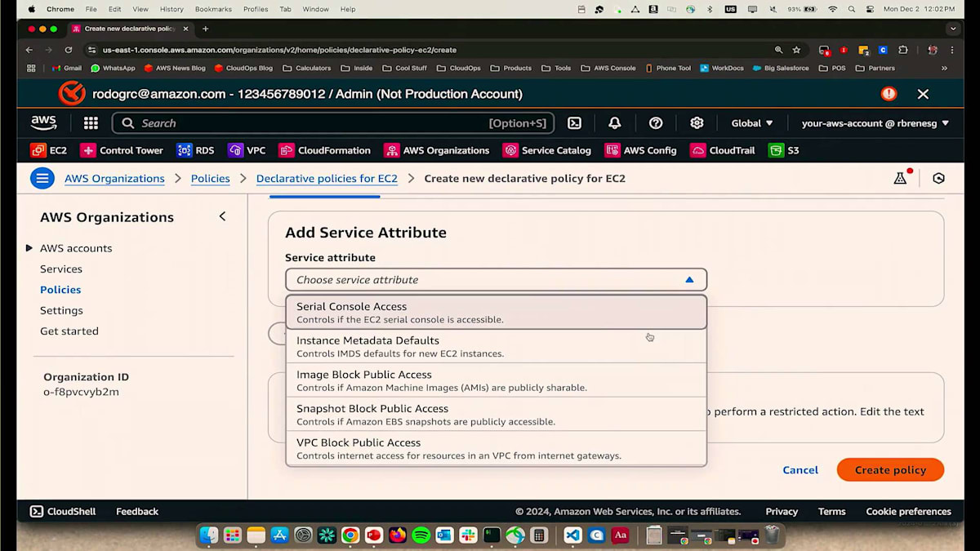Open CloudTrail shortcut
This screenshot has width=980, height=551.
[x=722, y=150]
